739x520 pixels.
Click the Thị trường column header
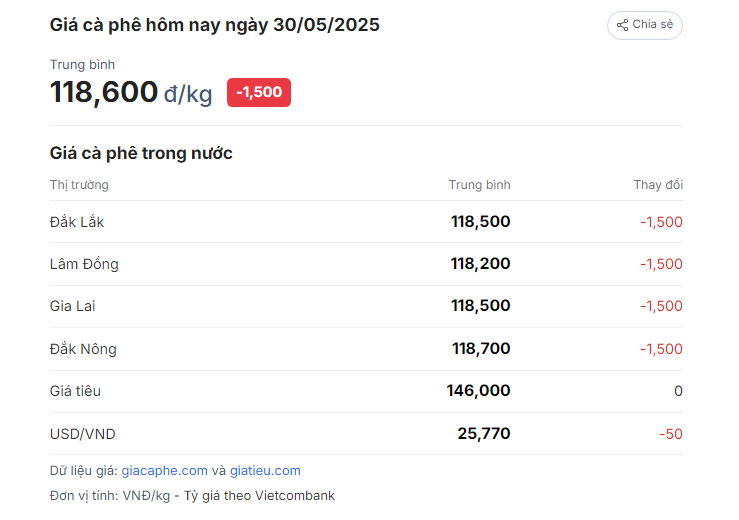click(79, 185)
